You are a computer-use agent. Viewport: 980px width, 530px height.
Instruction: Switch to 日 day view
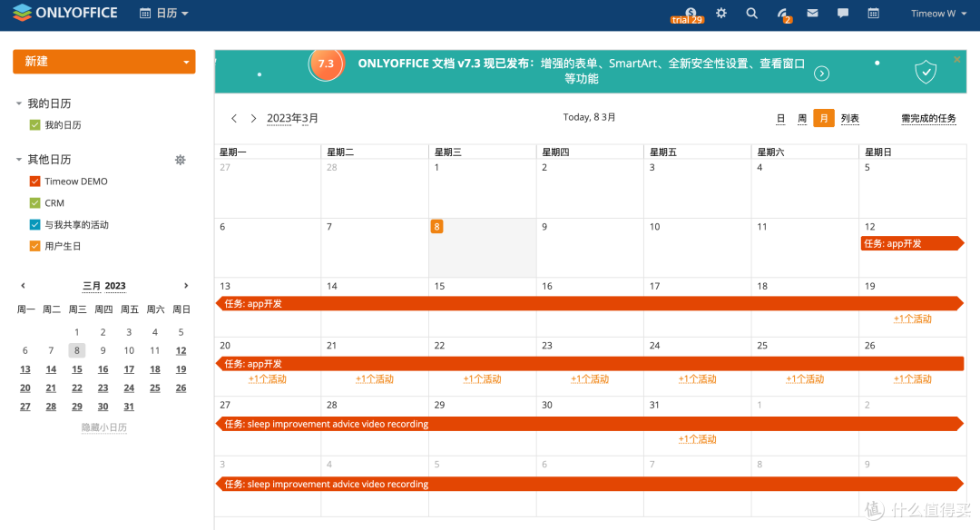pos(780,118)
